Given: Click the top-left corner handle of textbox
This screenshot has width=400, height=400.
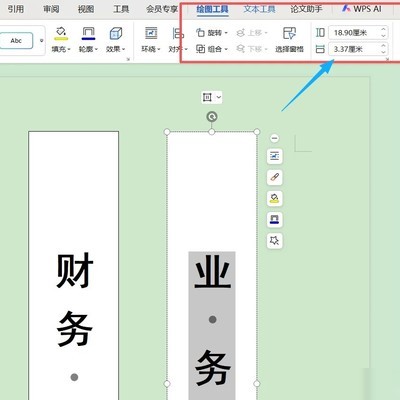Looking at the screenshot, I should tap(167, 132).
